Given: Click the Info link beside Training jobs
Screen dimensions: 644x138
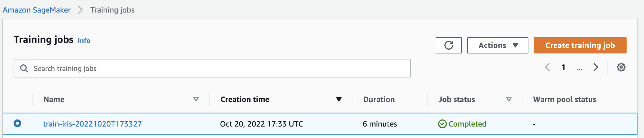Looking at the screenshot, I should pos(84,41).
